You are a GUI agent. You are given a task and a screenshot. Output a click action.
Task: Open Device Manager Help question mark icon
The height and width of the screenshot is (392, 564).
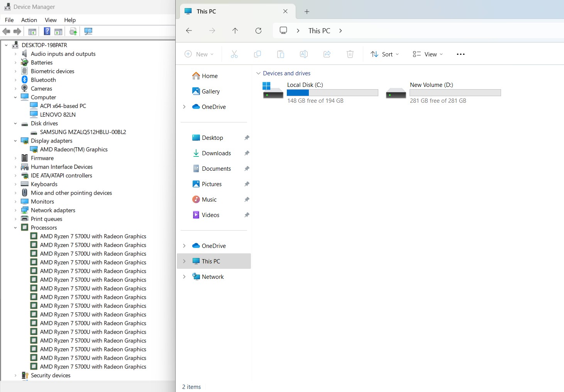coord(47,31)
